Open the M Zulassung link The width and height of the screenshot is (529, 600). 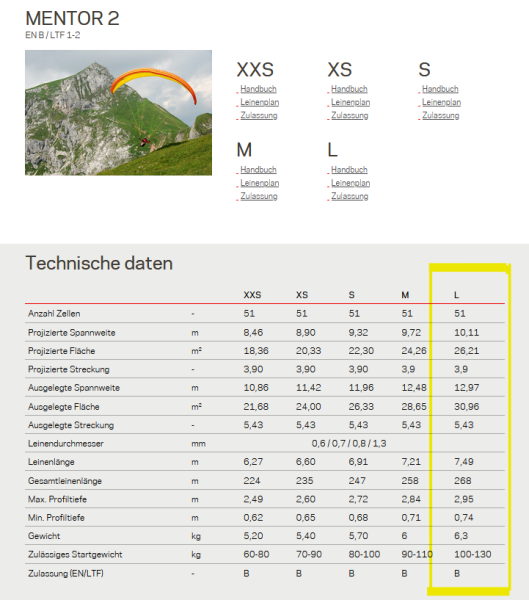pyautogui.click(x=259, y=196)
